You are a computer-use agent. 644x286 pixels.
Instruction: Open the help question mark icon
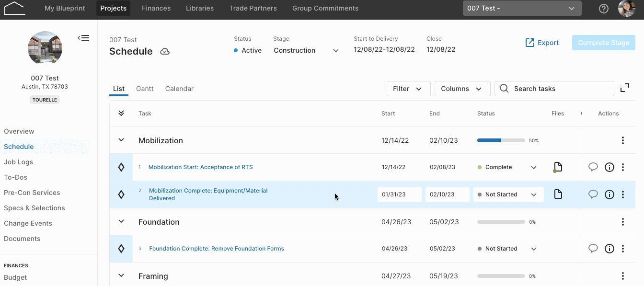[604, 9]
